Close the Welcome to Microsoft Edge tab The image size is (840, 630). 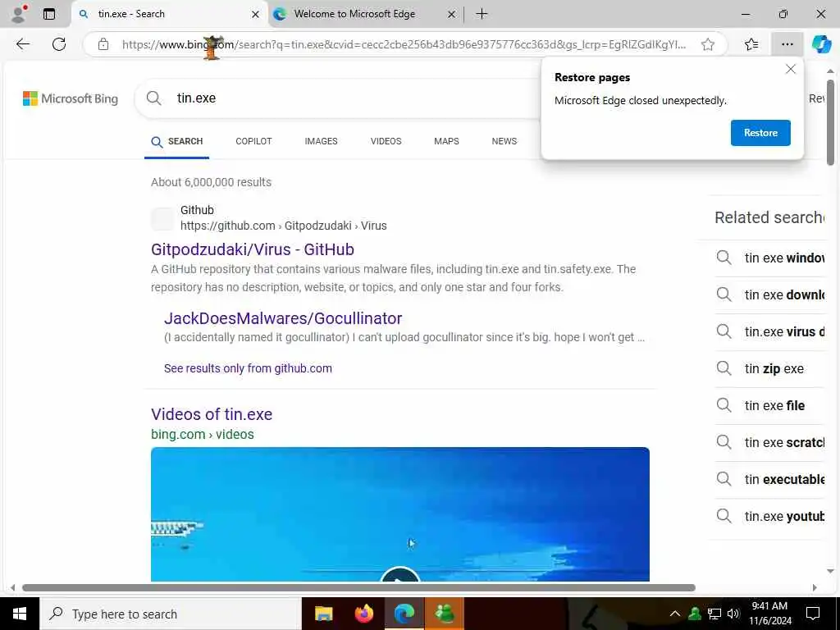452,15
